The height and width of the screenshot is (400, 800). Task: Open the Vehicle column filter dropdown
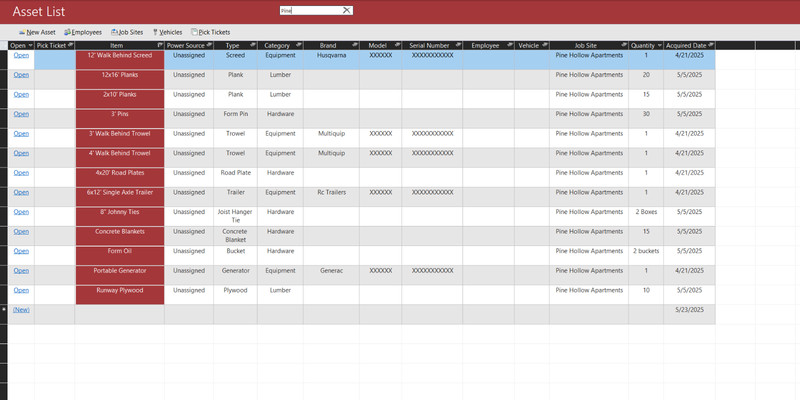pos(545,45)
